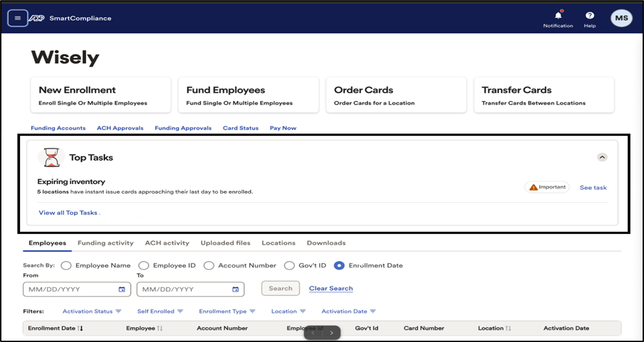Open Funding Approvals link
The width and height of the screenshot is (644, 342).
pos(183,128)
